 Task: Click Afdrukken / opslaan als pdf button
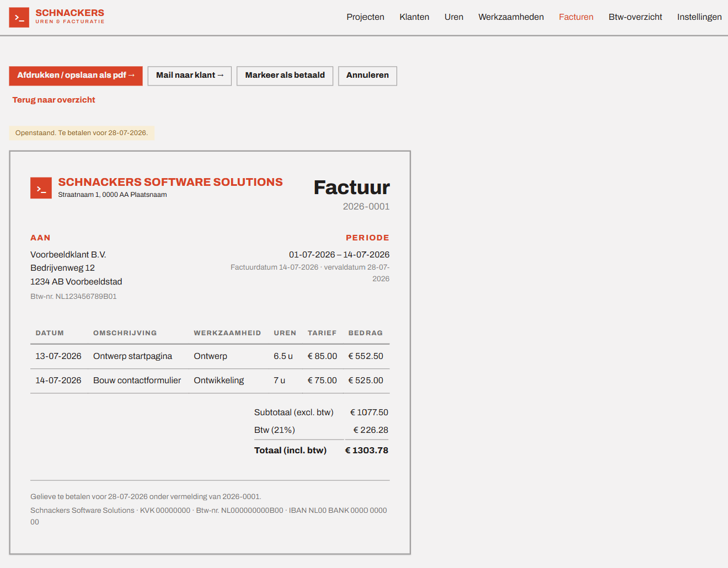76,76
